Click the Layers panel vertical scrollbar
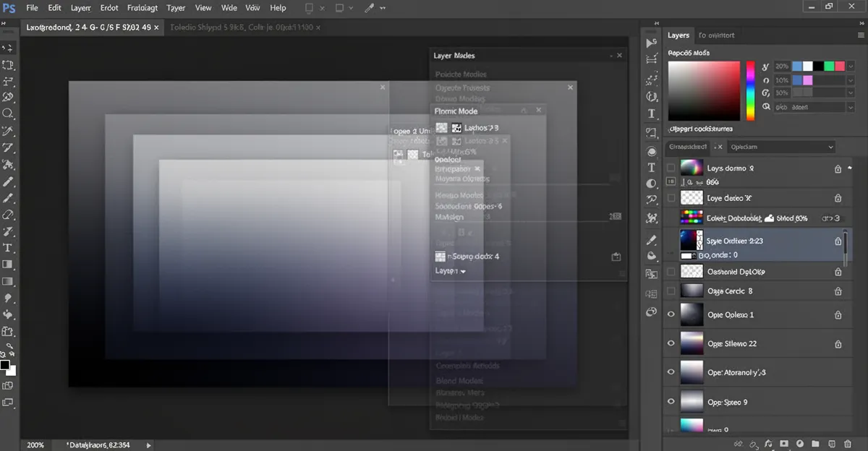The width and height of the screenshot is (868, 451). coord(845,248)
